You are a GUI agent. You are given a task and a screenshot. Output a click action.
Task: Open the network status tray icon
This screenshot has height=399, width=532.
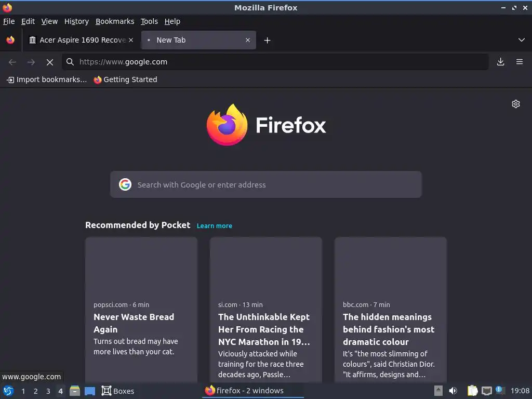(486, 391)
